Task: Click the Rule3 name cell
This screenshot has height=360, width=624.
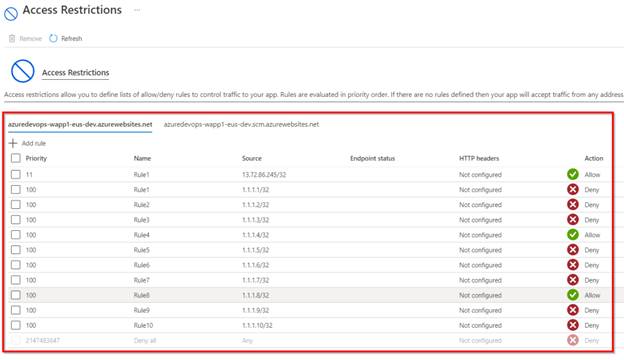Action: 142,220
